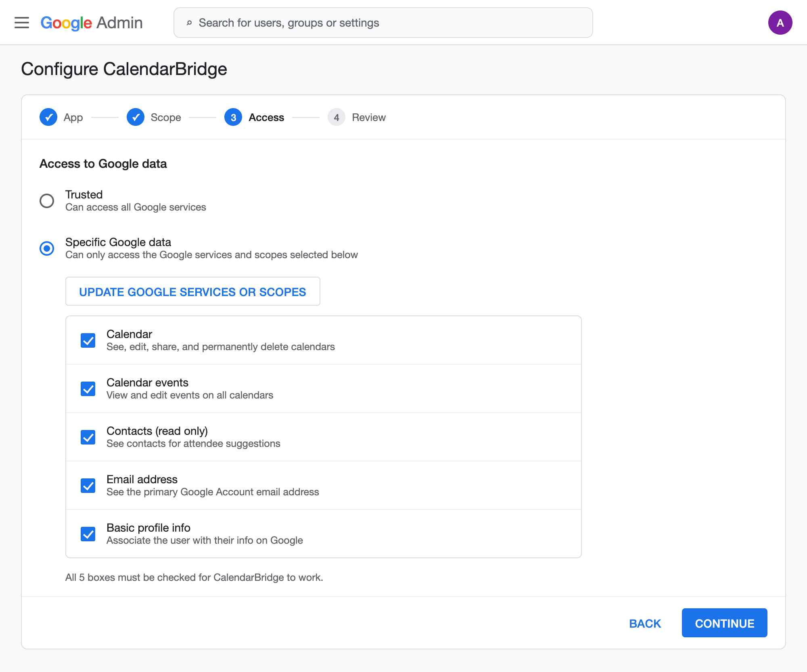Uncheck the Calendar checkbox
Screen dimensions: 807x672
pos(88,340)
